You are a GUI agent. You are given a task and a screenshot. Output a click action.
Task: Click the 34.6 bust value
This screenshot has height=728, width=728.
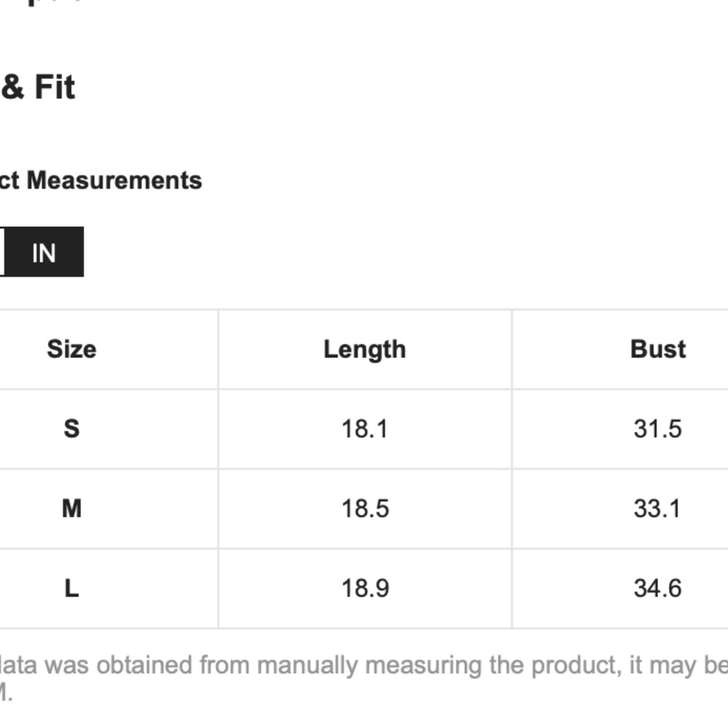658,588
